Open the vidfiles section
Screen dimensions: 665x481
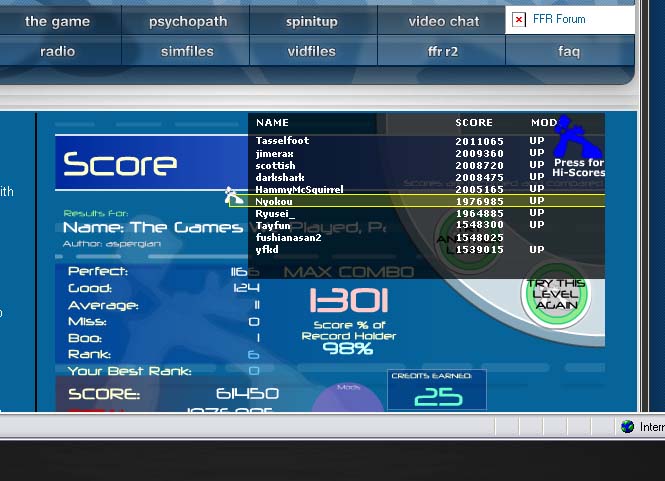[312, 51]
